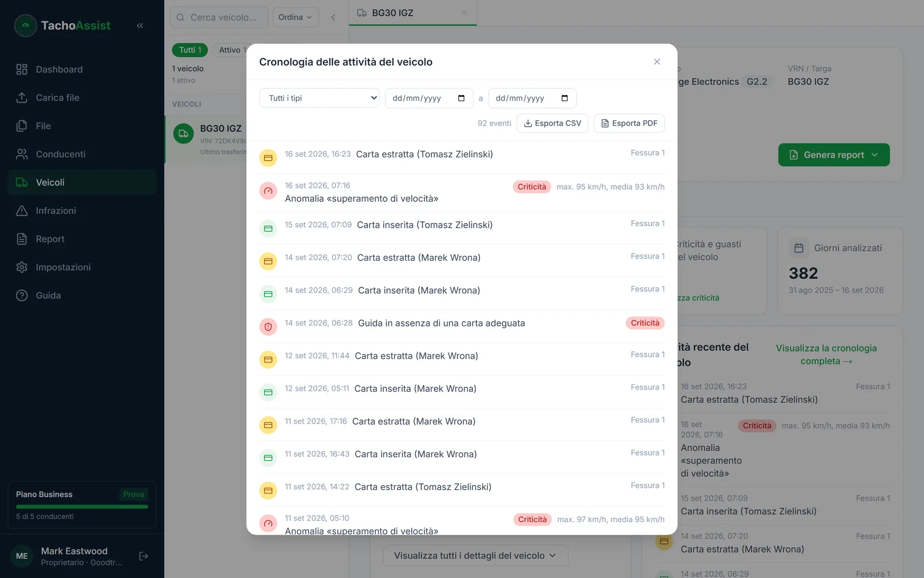Click green card inserted icon for 15 set 07:09
Image resolution: width=924 pixels, height=578 pixels.
point(268,228)
